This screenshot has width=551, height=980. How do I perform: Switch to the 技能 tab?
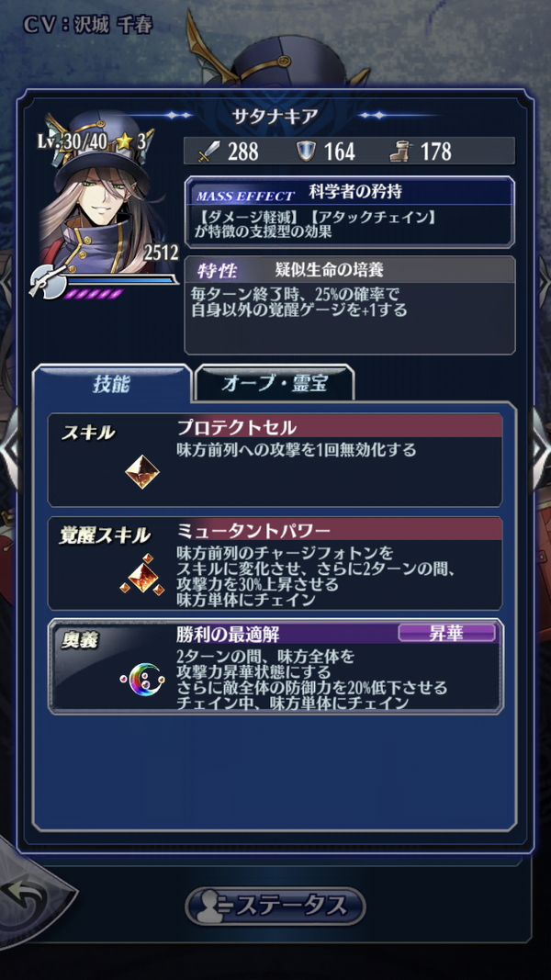[x=112, y=384]
